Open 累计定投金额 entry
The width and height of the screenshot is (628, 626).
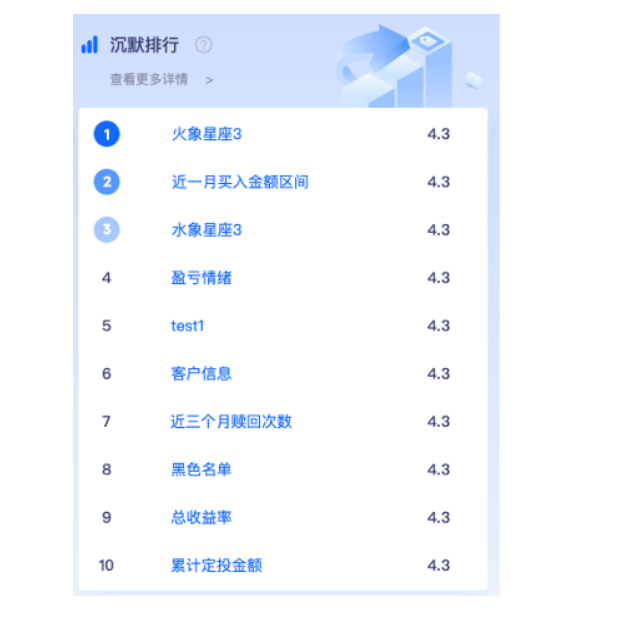[x=217, y=565]
